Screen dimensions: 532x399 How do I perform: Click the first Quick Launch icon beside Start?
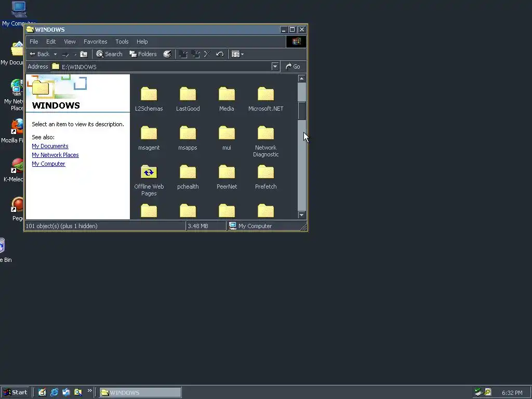tap(42, 392)
